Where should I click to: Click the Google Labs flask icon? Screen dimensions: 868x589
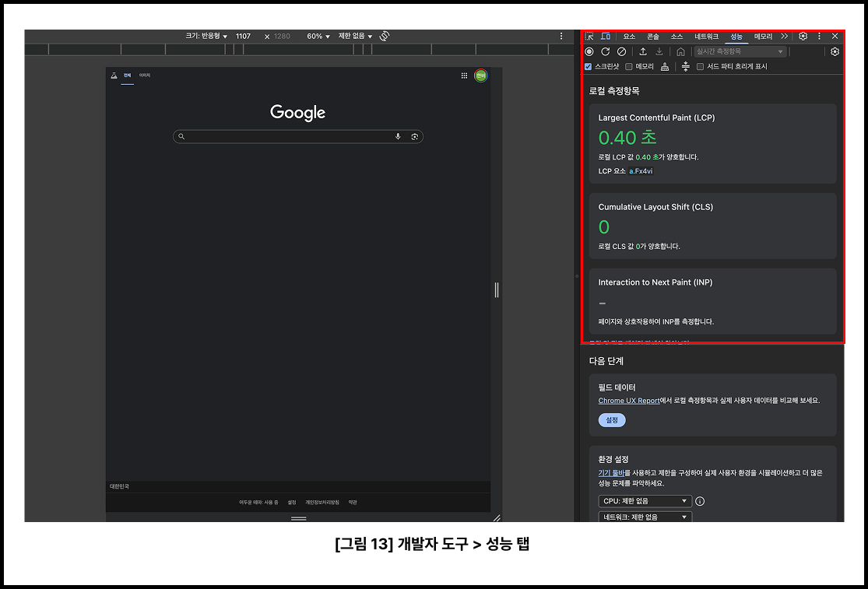[114, 75]
